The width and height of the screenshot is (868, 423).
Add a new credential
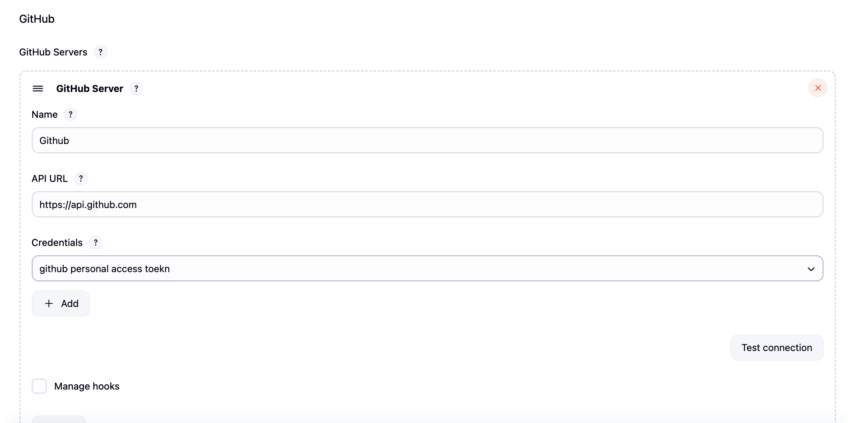click(x=61, y=303)
